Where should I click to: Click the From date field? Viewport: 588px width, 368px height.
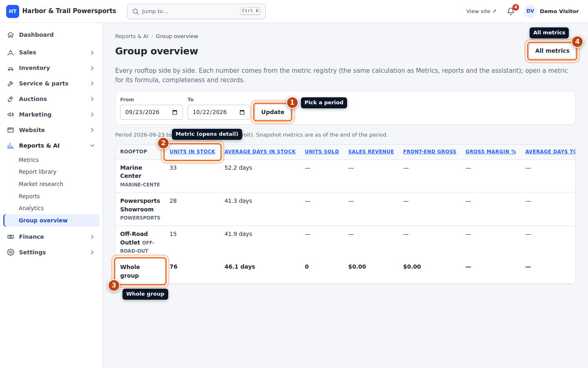(151, 112)
